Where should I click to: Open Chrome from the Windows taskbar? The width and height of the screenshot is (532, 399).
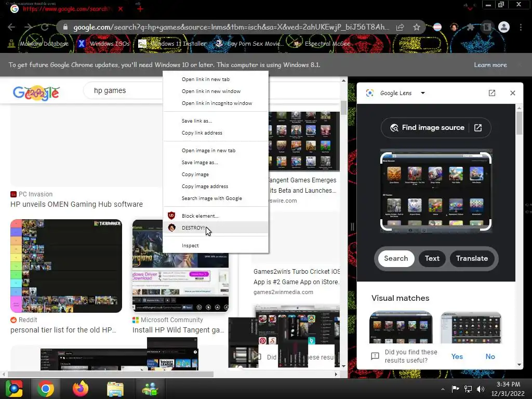click(x=46, y=389)
